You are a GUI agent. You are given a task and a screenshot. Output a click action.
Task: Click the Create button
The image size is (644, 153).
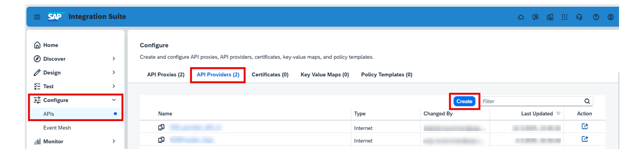[464, 101]
